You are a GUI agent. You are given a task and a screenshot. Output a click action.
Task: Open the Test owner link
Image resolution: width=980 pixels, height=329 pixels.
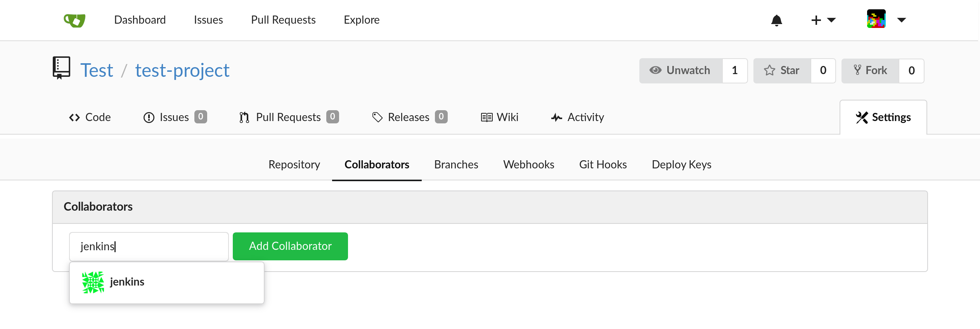tap(97, 71)
